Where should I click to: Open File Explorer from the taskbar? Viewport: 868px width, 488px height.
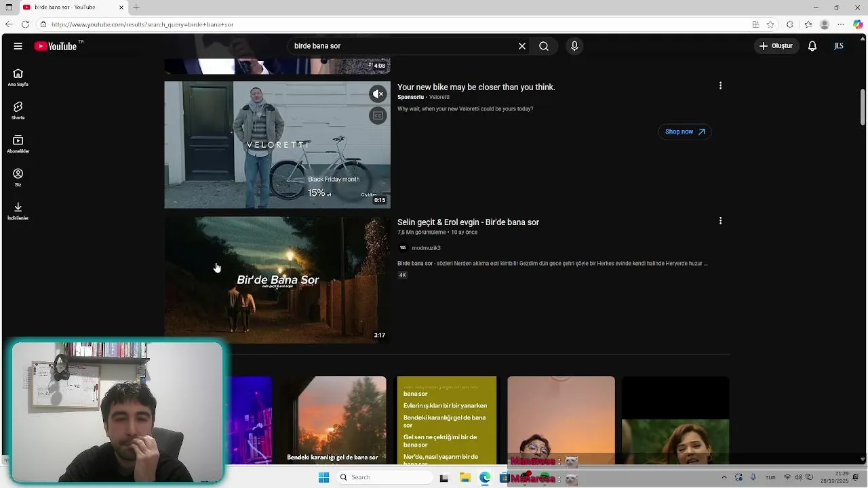pyautogui.click(x=465, y=478)
